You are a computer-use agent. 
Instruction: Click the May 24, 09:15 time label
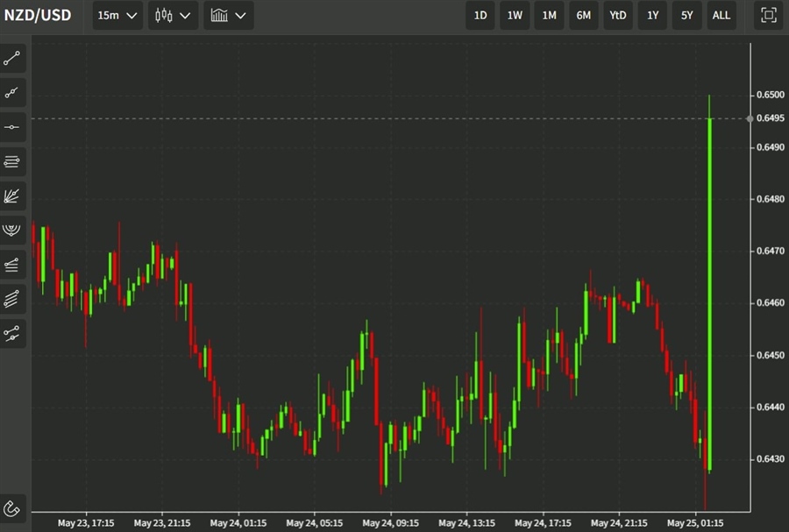(390, 523)
